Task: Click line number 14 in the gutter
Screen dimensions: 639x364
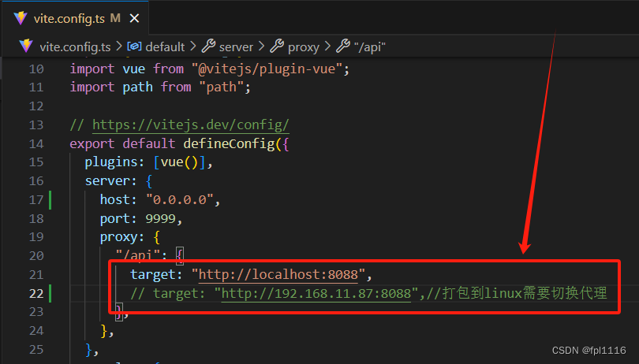Action: point(36,143)
